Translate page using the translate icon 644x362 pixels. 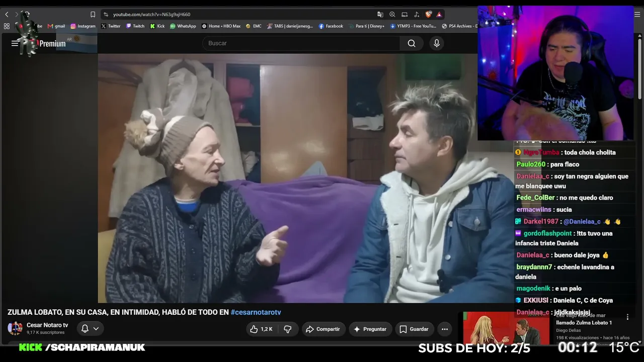[x=380, y=15]
